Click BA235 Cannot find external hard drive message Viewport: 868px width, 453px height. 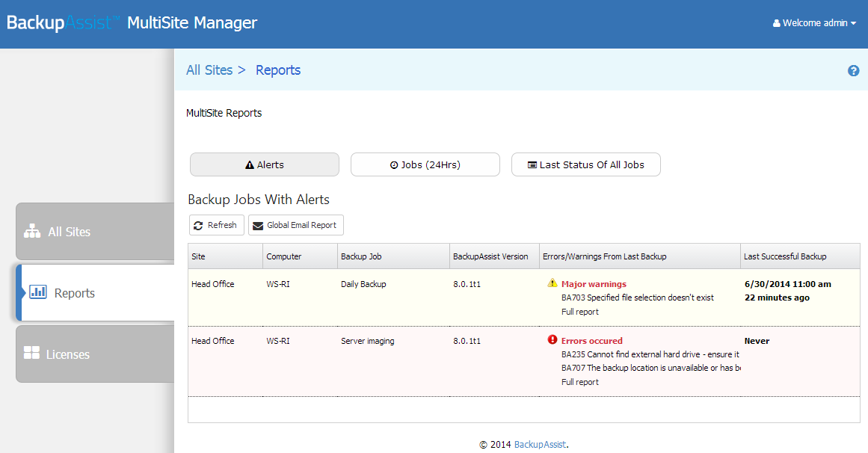point(650,354)
